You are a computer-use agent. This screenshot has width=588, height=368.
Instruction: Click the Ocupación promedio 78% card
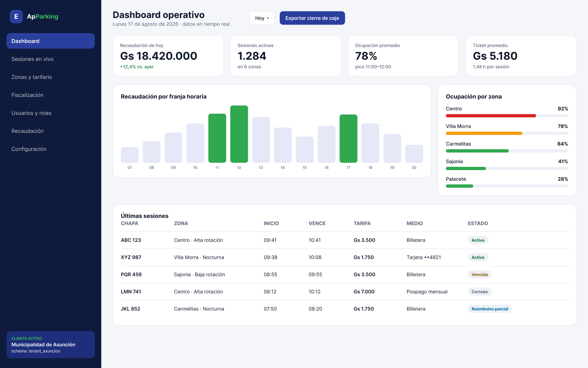click(403, 56)
